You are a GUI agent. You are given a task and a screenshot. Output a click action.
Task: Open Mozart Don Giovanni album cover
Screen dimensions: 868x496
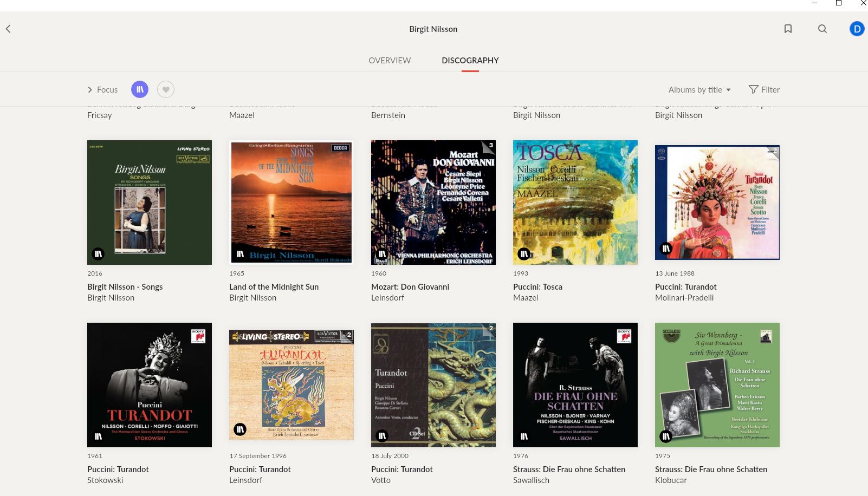pyautogui.click(x=433, y=203)
